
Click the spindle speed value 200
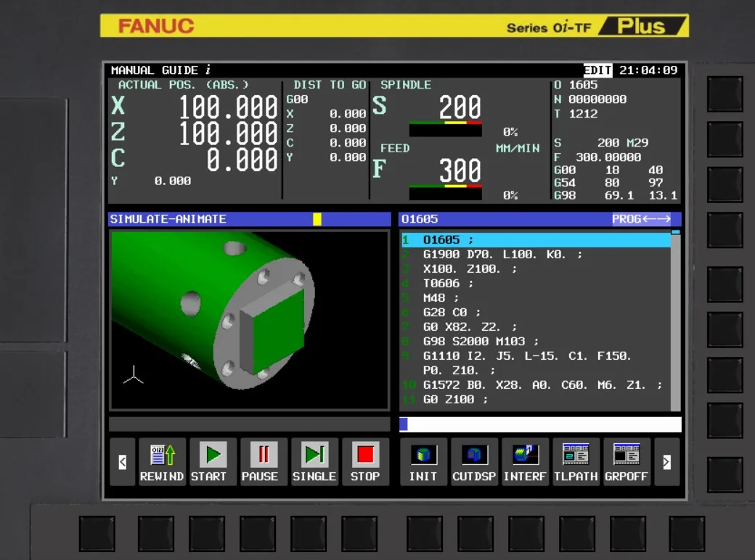[460, 107]
